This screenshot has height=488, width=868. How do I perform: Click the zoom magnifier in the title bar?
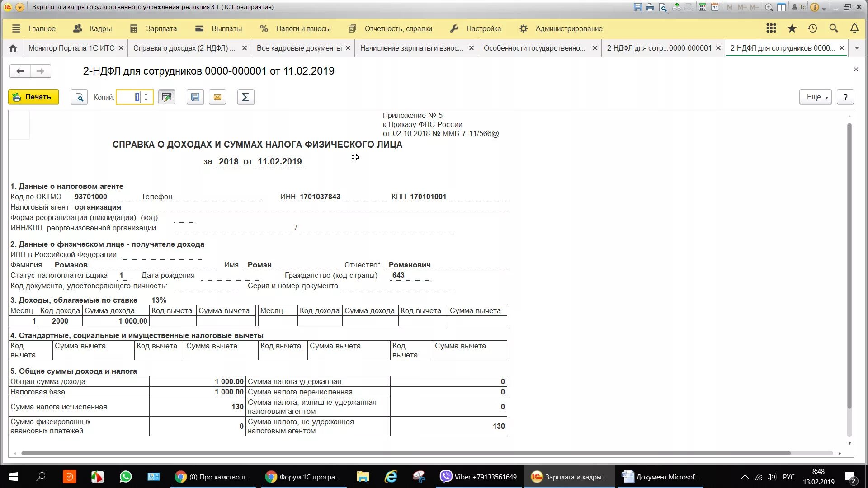point(769,7)
